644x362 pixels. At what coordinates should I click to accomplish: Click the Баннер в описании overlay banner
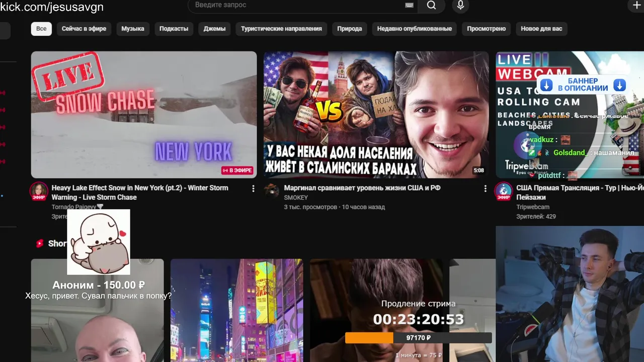point(583,84)
